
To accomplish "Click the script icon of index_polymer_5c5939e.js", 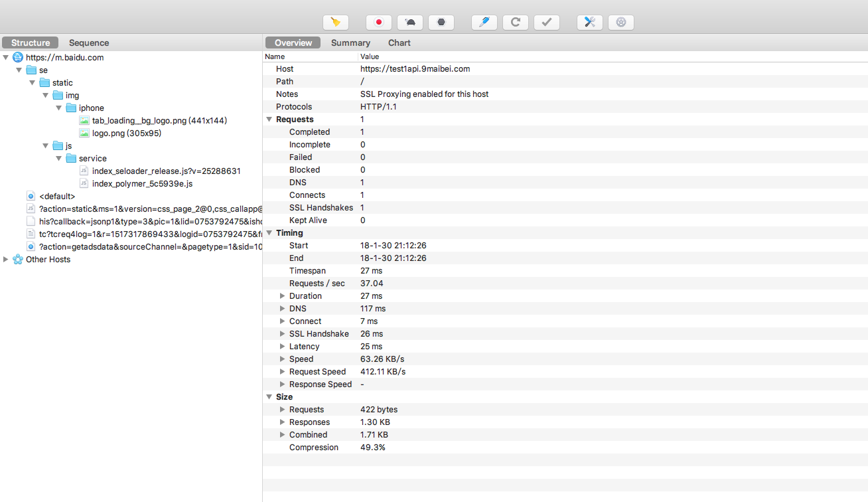I will (84, 183).
